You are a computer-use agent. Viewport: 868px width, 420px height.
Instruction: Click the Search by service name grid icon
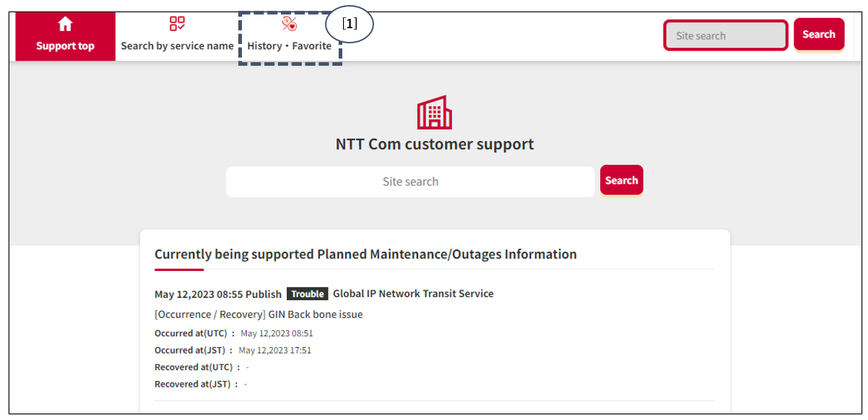click(x=177, y=25)
